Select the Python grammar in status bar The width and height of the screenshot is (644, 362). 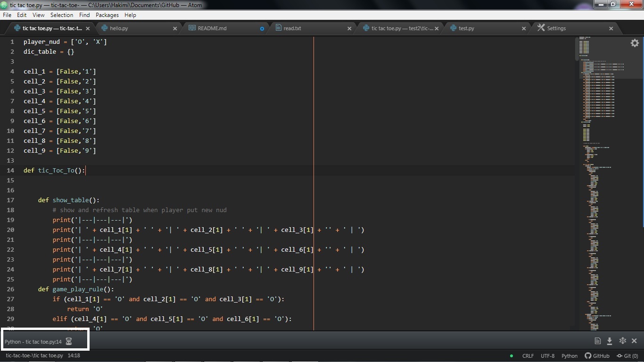point(570,356)
